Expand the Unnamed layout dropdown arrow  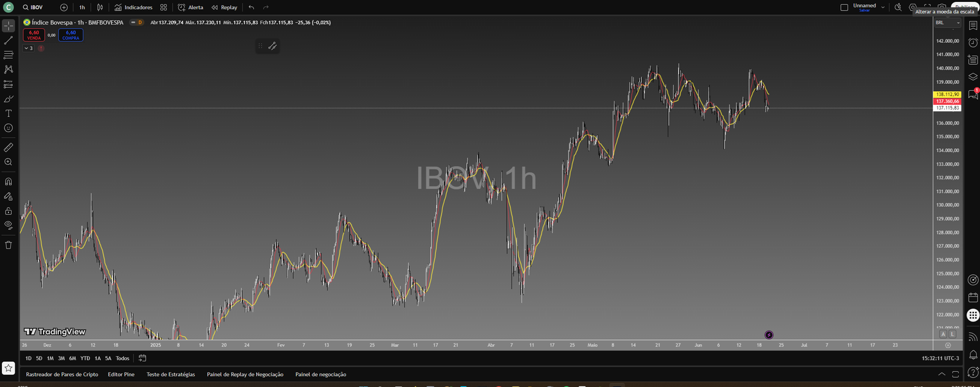tap(883, 7)
